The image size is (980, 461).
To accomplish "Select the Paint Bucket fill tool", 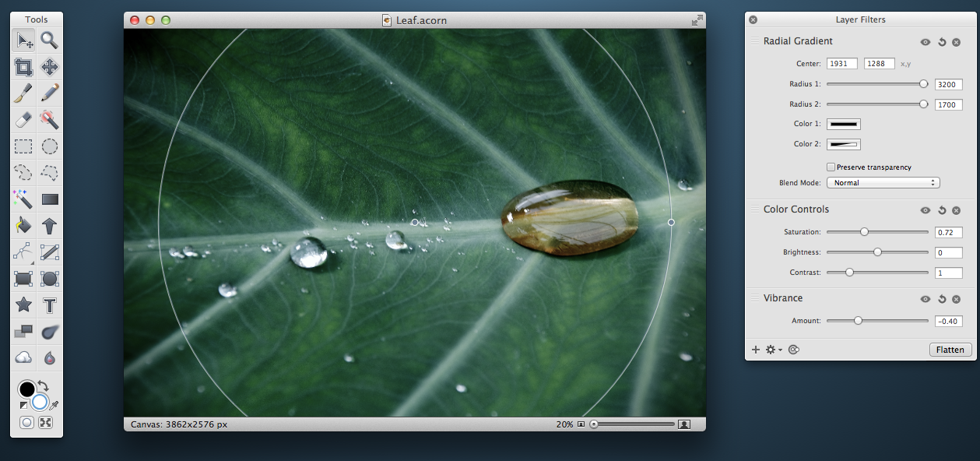I will 24,226.
